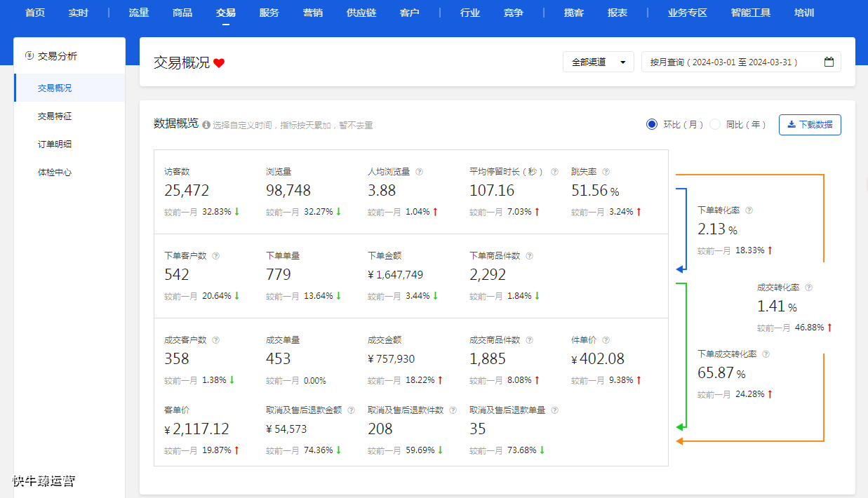
Task: Click the 成交金额 metric value
Action: point(391,359)
